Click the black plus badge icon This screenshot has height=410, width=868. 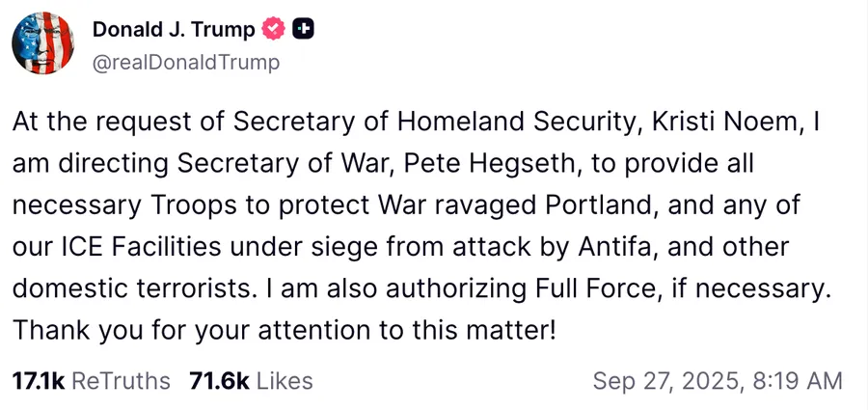coord(303,30)
